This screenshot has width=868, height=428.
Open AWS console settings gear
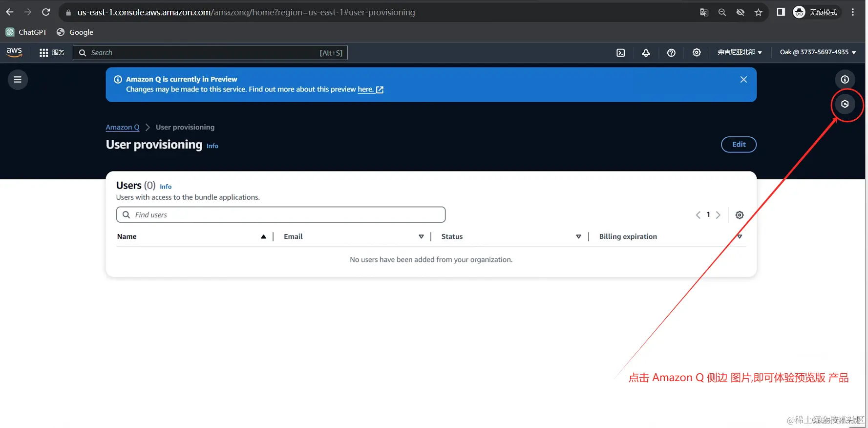(697, 53)
